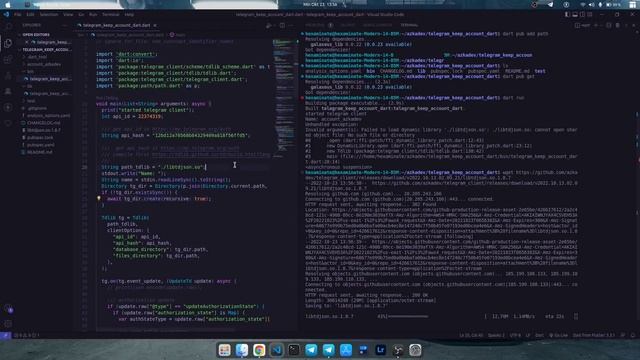Open remote window indicator in status bar

point(5,336)
